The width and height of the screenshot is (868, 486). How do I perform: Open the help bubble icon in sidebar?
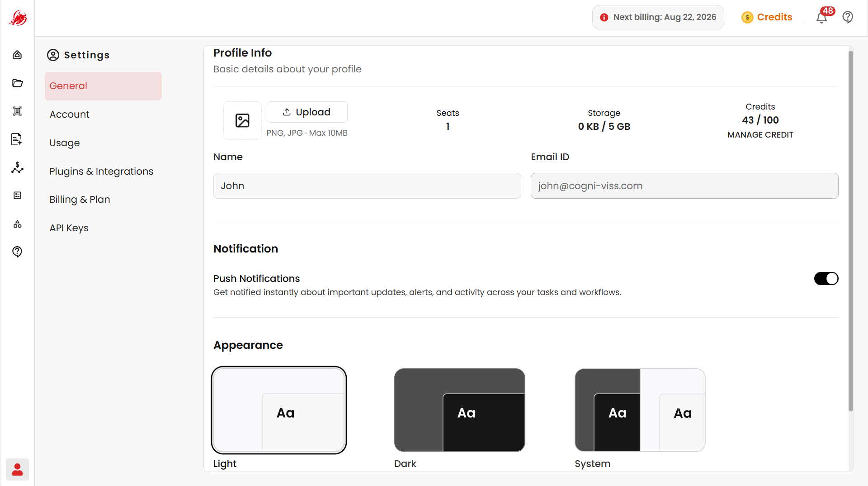tap(17, 252)
